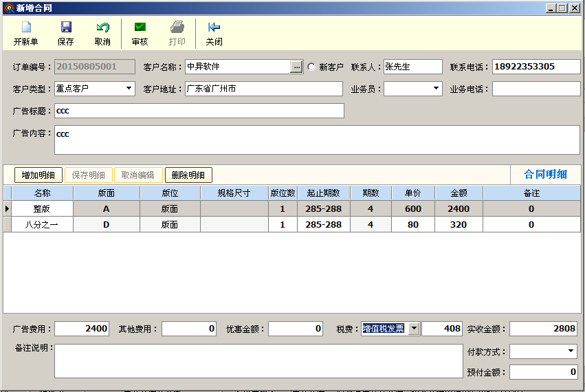Image resolution: width=585 pixels, height=392 pixels.
Task: Click into the 备注说明 text area
Action: click(258, 361)
